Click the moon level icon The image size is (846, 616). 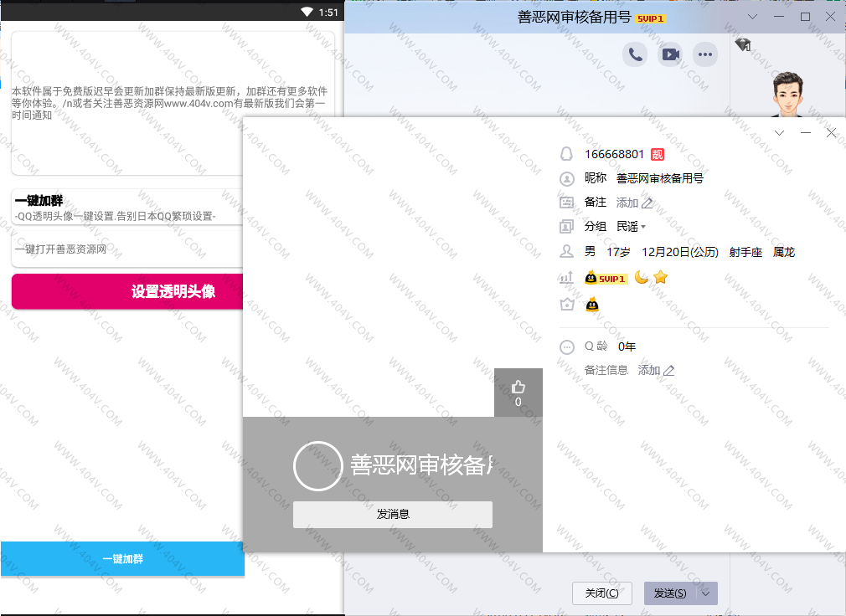[x=642, y=277]
